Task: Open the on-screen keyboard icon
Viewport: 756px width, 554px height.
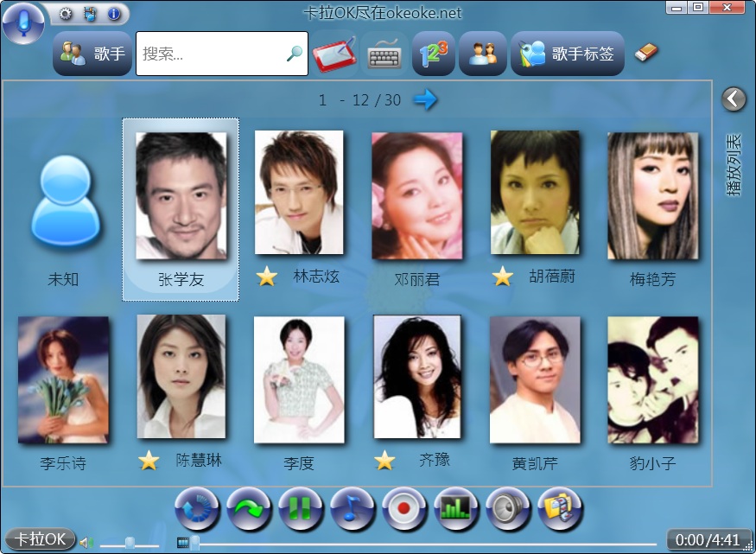Action: [x=384, y=54]
